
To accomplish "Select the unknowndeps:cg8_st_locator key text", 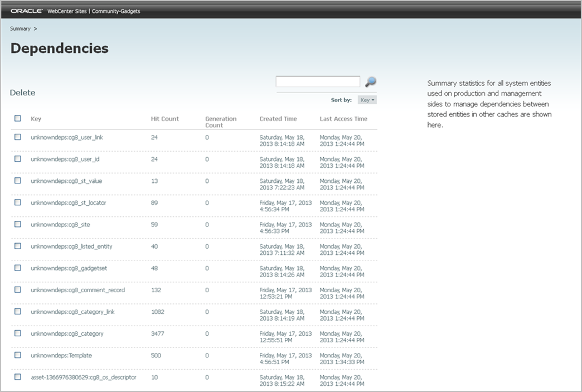I will (69, 202).
